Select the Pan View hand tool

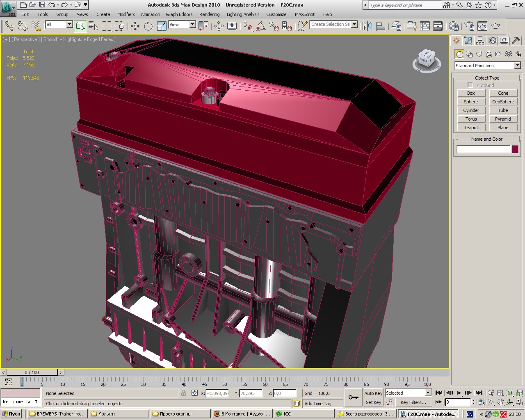500,402
